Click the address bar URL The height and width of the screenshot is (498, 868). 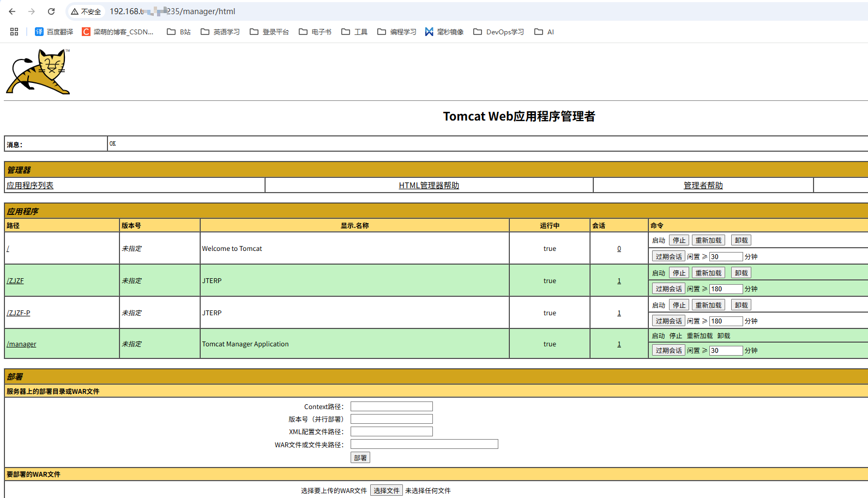[172, 11]
